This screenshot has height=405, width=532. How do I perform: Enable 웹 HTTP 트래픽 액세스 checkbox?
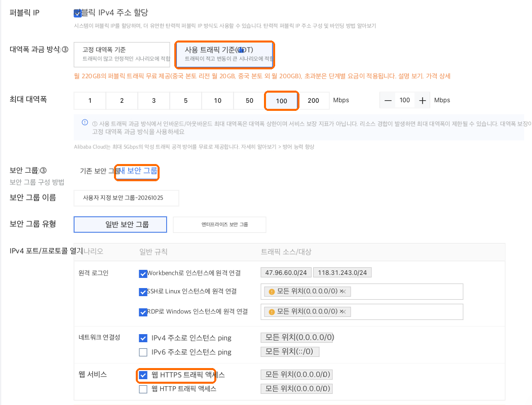tap(143, 389)
